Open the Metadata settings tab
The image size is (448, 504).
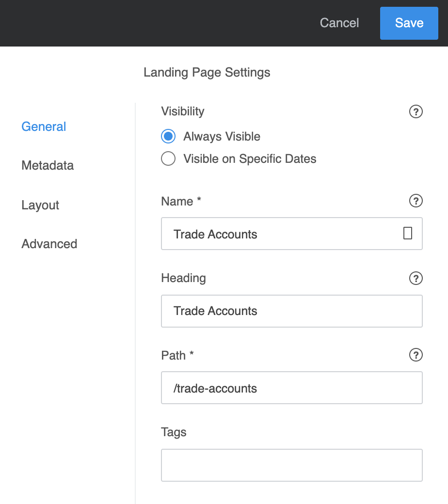tap(48, 165)
